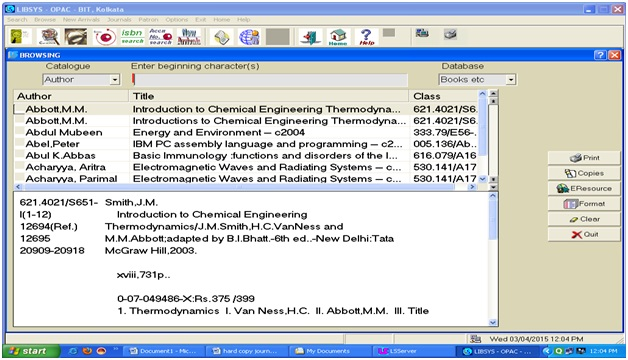The width and height of the screenshot is (628, 360).
Task: Click the globe web resource icon
Action: 249,37
